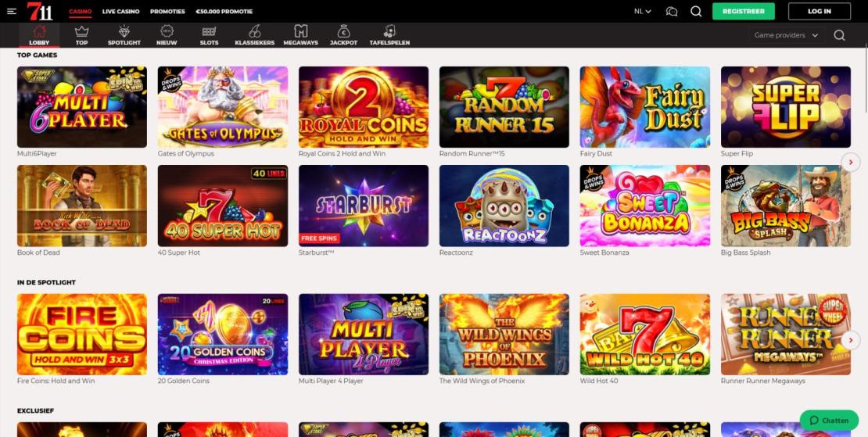The image size is (868, 437).
Task: Click the Registreer button
Action: pyautogui.click(x=744, y=11)
